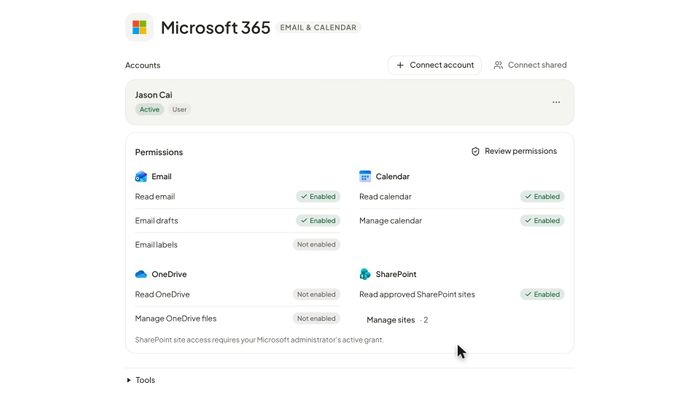Viewport: 700px width, 394px height.
Task: Click the SharePoint section heading text
Action: click(396, 274)
